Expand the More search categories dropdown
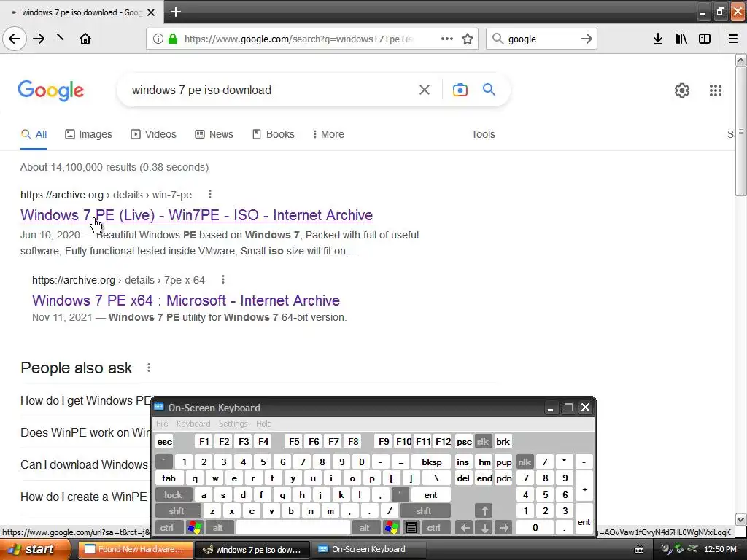Image resolution: width=747 pixels, height=560 pixels. point(328,134)
